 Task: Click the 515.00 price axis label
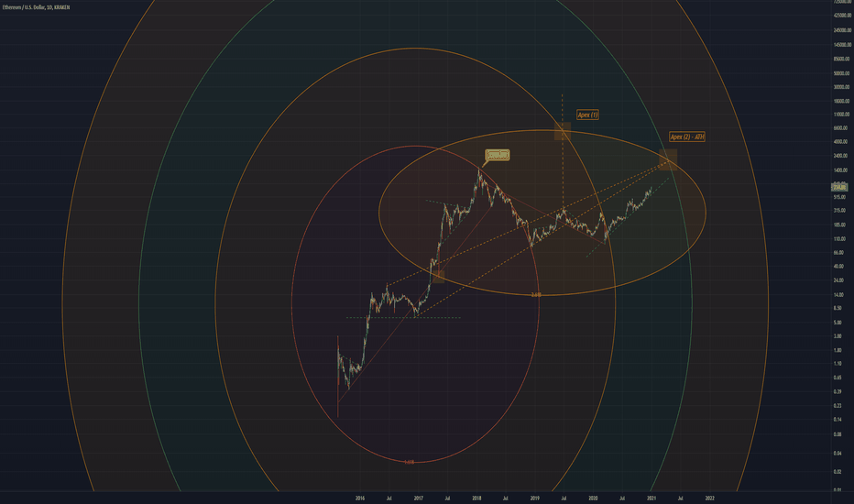pos(839,197)
